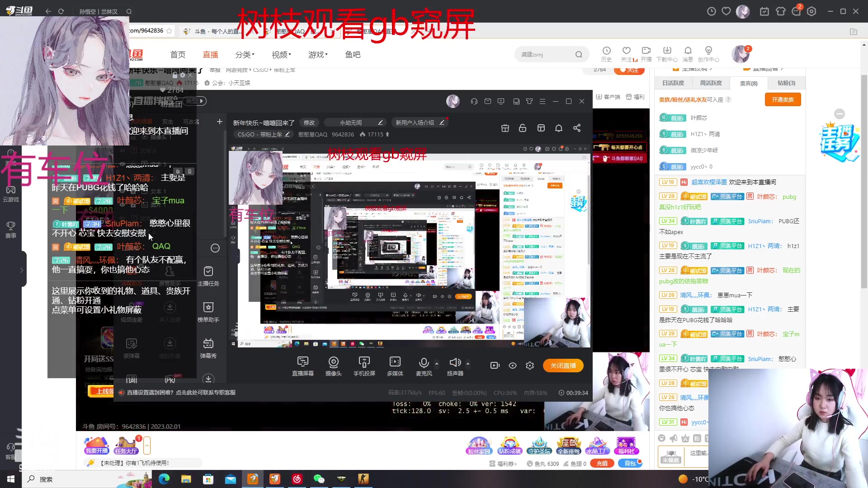The image size is (868, 488).
Task: Open 历史 history icon
Action: pos(606,54)
